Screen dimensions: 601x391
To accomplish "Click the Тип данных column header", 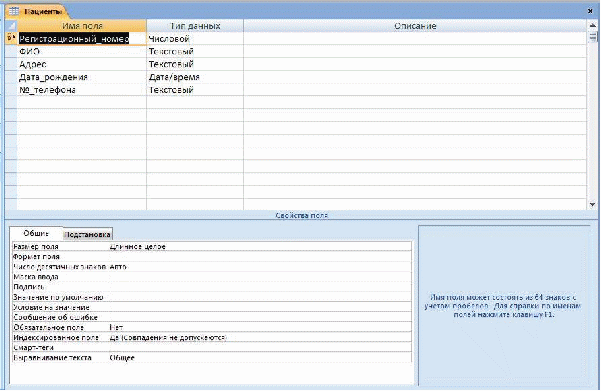I will pos(195,26).
